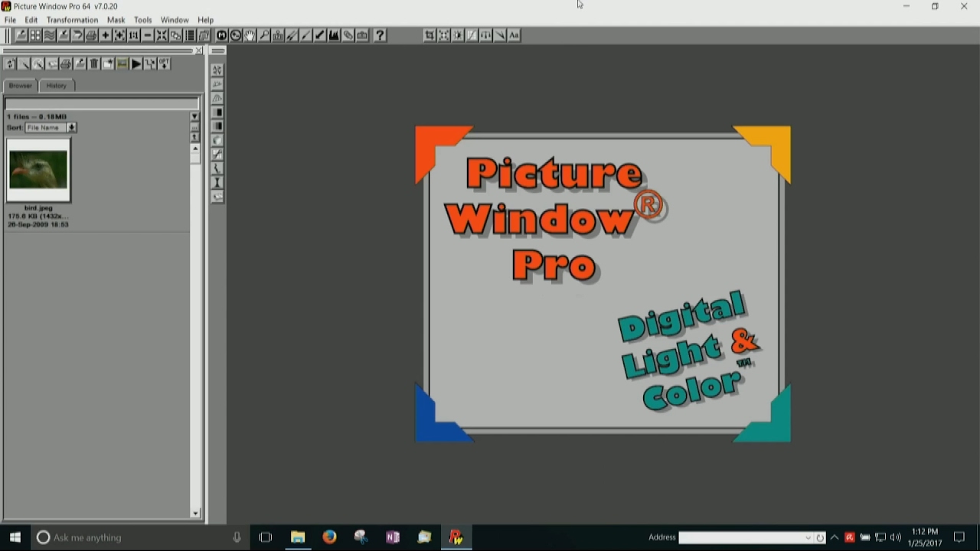Open OneNote from the taskbar
The image size is (980, 551).
393,537
